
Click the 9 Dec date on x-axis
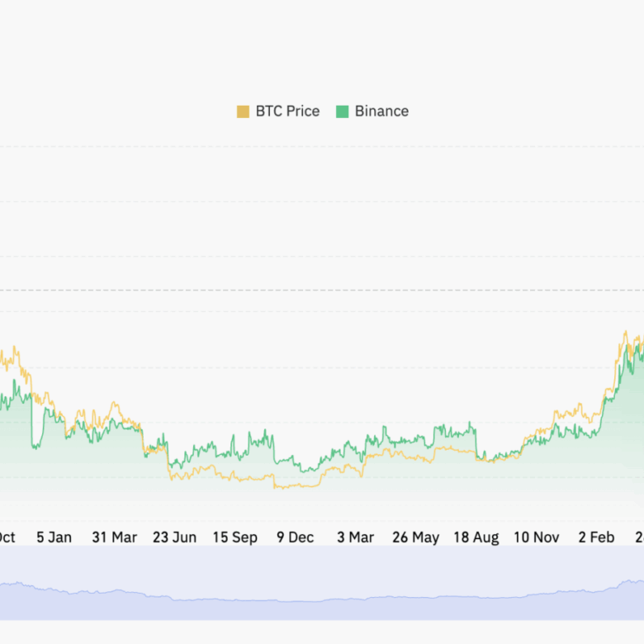[295, 537]
